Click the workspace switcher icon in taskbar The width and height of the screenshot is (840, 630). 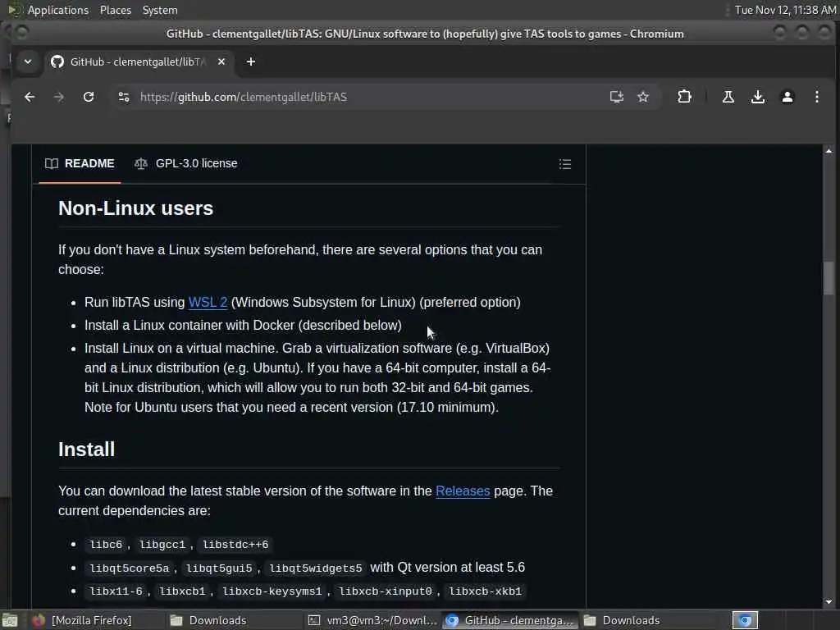745,620
